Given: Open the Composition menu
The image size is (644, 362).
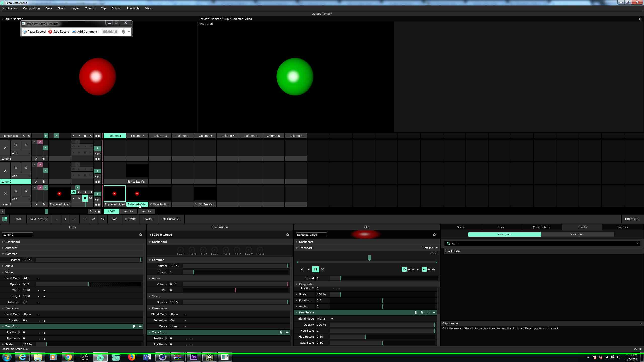Looking at the screenshot, I should (31, 8).
